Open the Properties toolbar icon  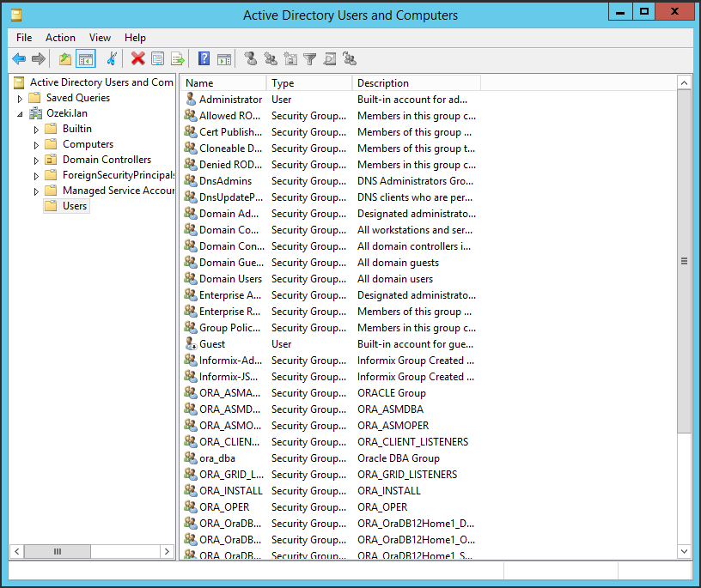[x=158, y=59]
